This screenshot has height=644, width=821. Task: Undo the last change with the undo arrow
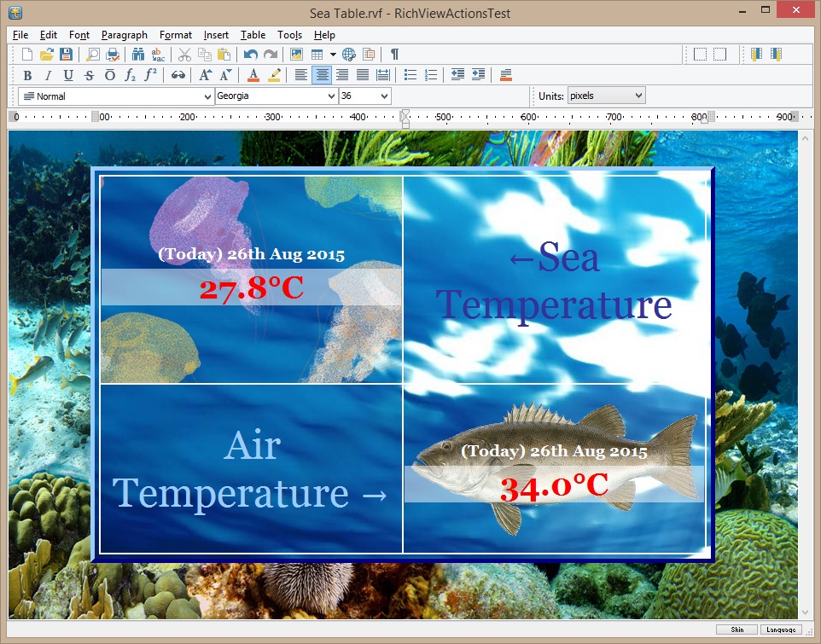pyautogui.click(x=251, y=54)
